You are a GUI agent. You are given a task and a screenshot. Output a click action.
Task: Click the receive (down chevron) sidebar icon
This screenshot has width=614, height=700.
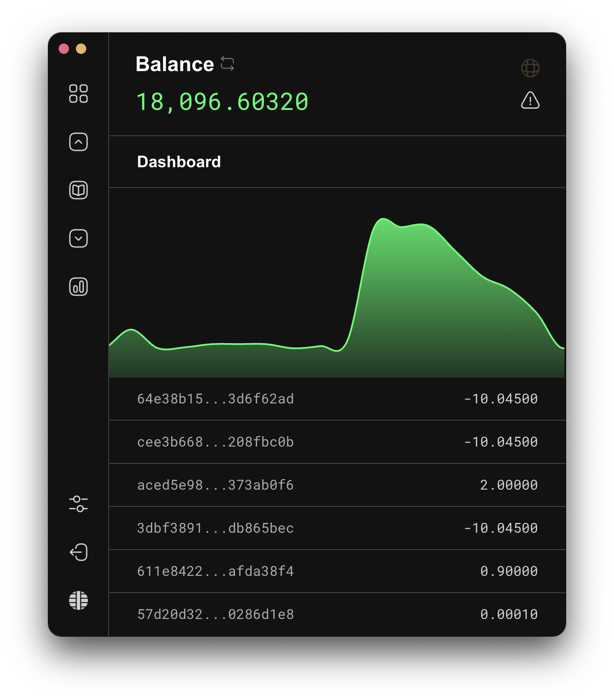[78, 238]
